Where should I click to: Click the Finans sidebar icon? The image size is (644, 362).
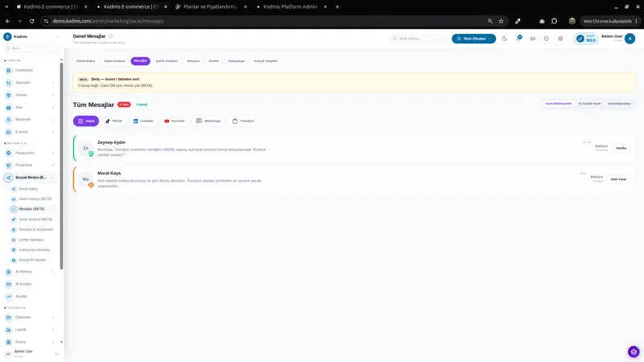tap(9, 342)
